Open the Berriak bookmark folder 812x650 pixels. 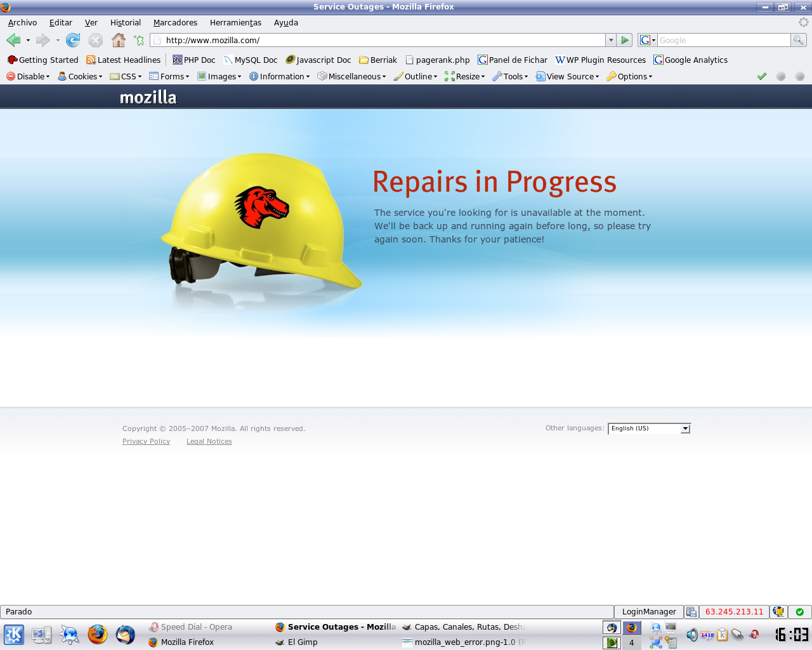pyautogui.click(x=378, y=60)
